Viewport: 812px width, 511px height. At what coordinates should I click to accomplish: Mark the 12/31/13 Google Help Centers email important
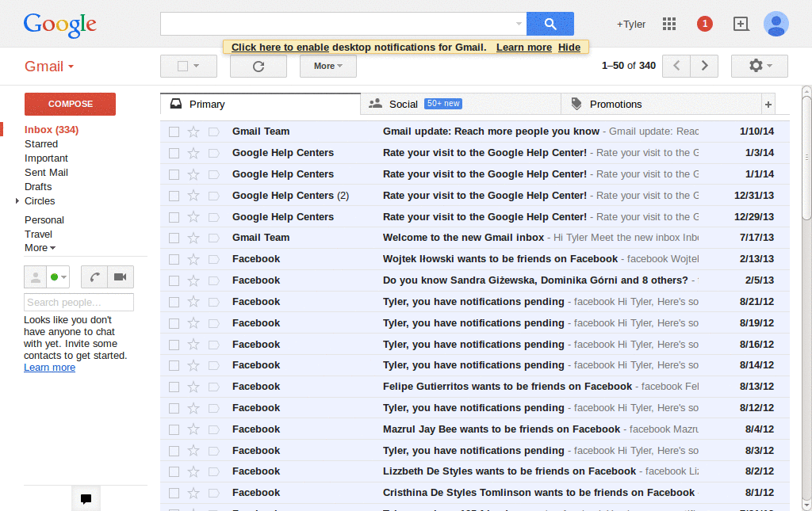[x=213, y=196]
